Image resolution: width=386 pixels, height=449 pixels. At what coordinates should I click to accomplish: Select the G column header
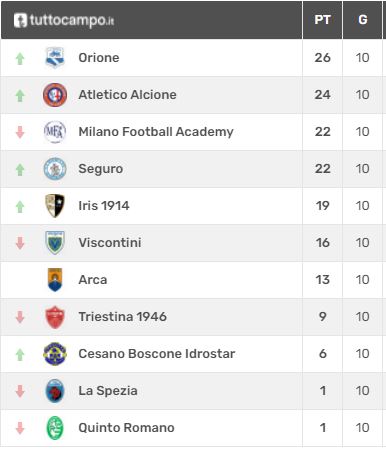coord(363,20)
